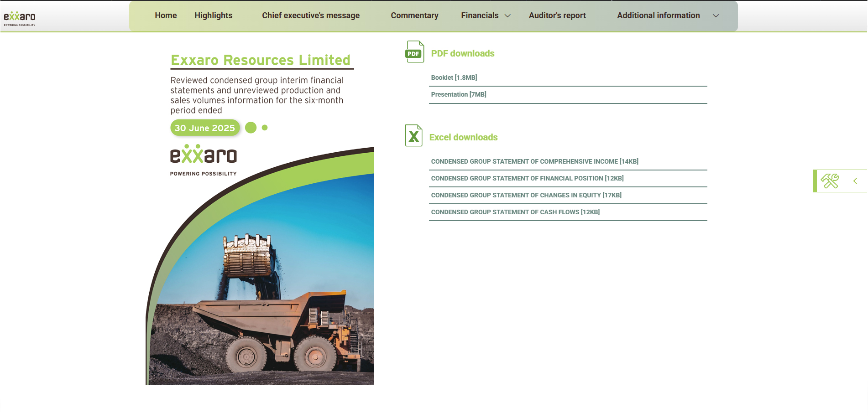Open the side tools panel icon

(830, 181)
